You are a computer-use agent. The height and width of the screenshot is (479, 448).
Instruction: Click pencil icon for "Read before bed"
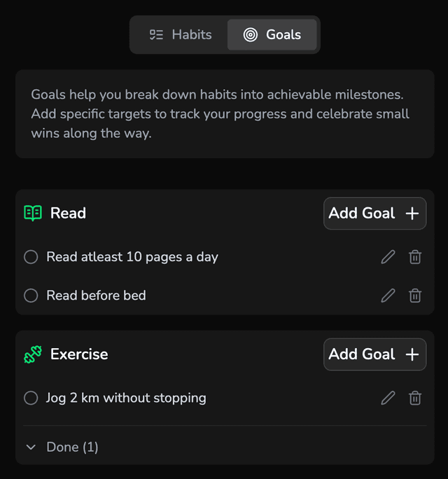[x=388, y=296]
